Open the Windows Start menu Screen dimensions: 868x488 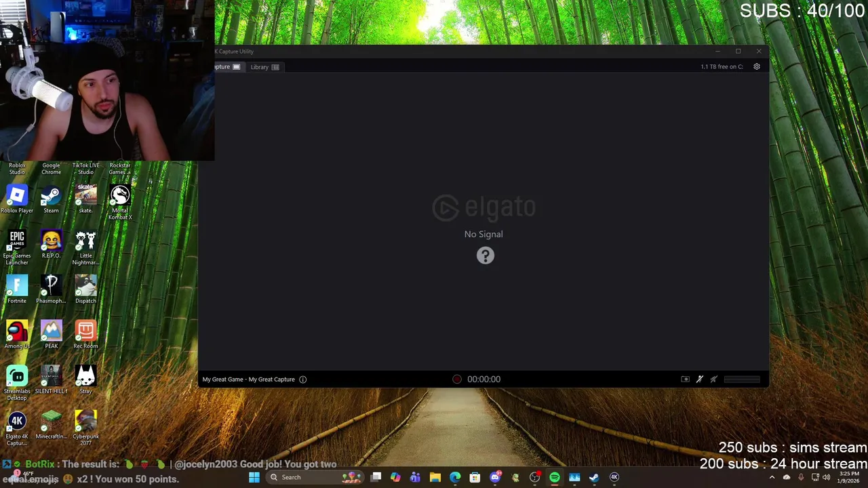point(254,477)
